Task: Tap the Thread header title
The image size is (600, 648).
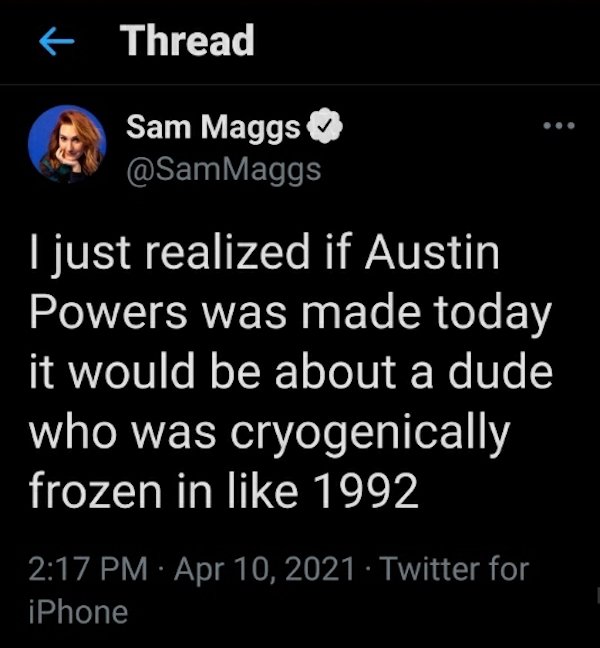Action: click(x=187, y=40)
